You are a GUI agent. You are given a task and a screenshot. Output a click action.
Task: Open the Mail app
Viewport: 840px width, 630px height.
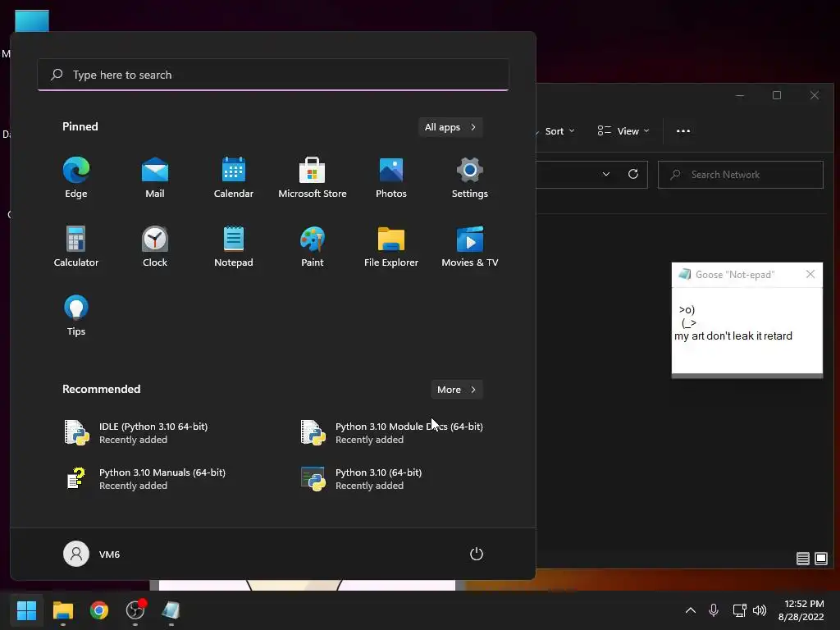155,178
